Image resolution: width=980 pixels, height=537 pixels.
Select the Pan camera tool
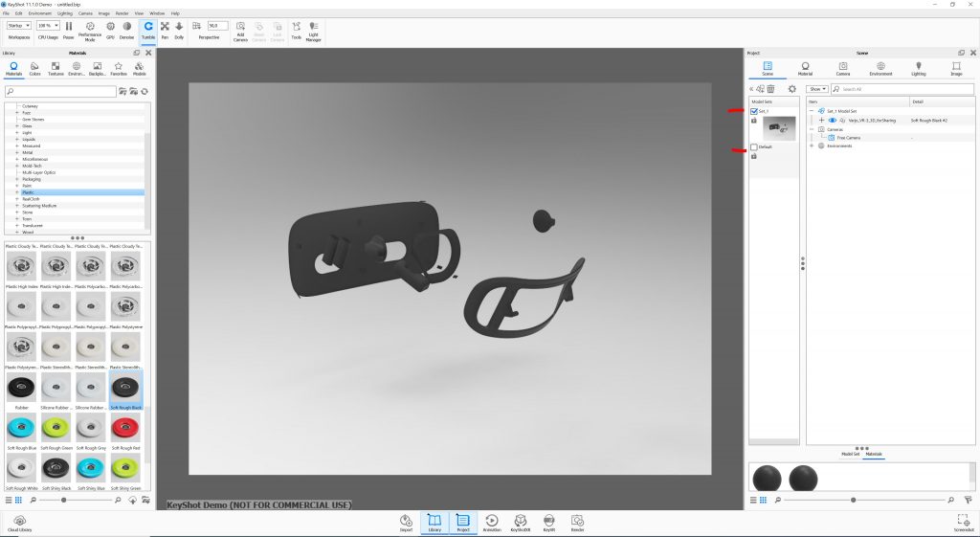pos(165,30)
